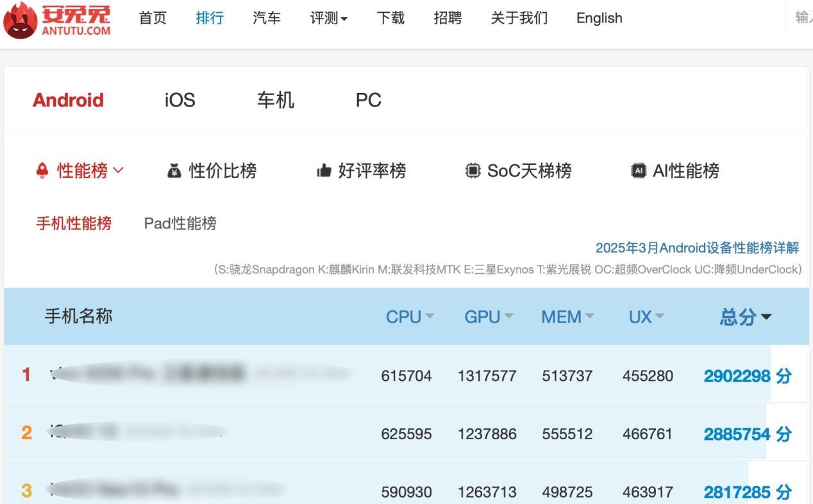Image resolution: width=813 pixels, height=504 pixels.
Task: Go to the 汽车 page
Action: (267, 18)
